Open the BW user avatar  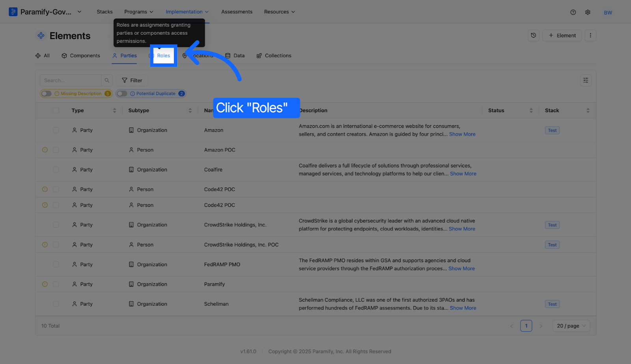pos(608,13)
